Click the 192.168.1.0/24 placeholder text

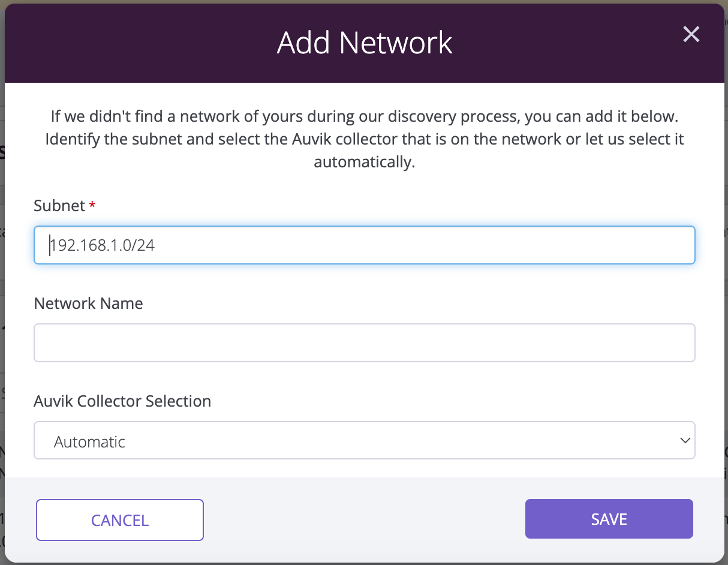102,245
